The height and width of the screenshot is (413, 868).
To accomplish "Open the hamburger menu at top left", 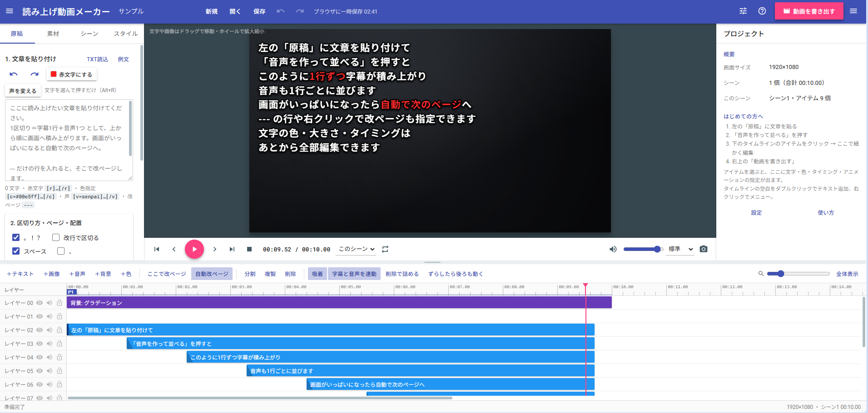I will 10,11.
